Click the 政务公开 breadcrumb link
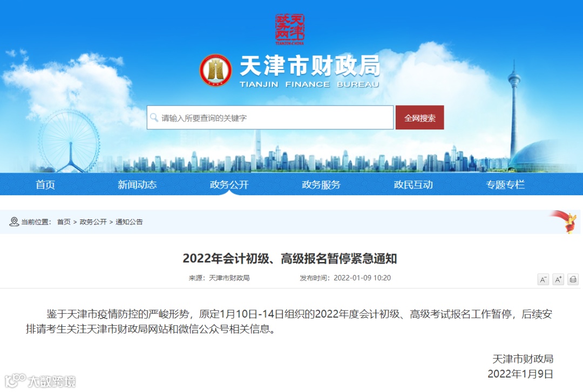 point(93,222)
